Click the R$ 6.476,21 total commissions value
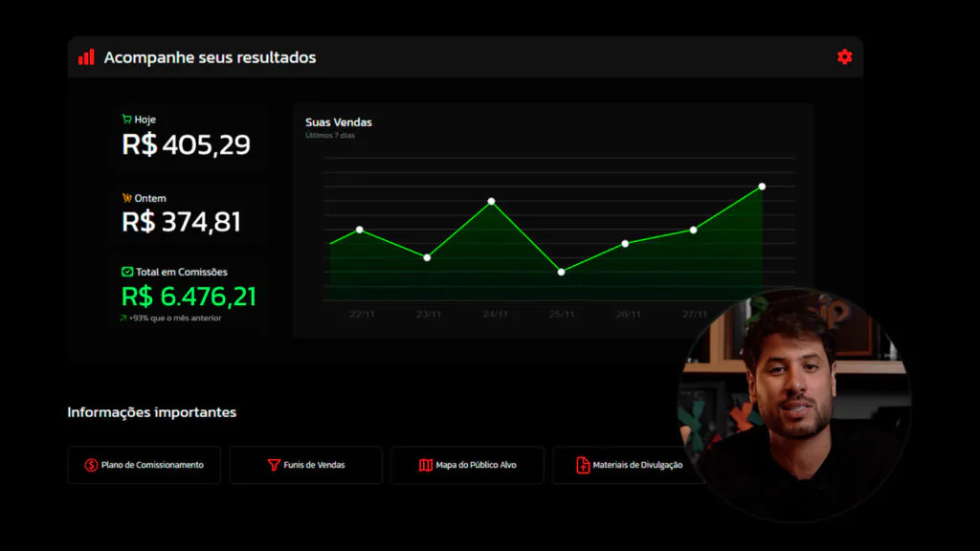 (189, 297)
